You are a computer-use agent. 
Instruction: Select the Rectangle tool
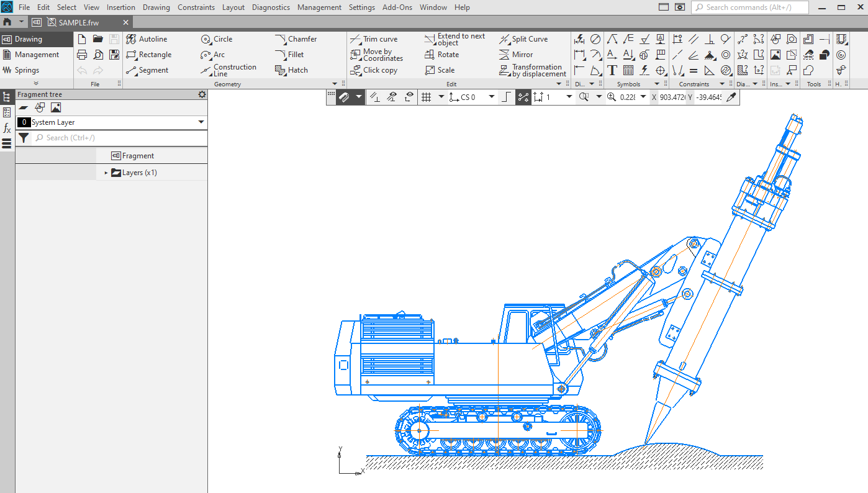[148, 55]
